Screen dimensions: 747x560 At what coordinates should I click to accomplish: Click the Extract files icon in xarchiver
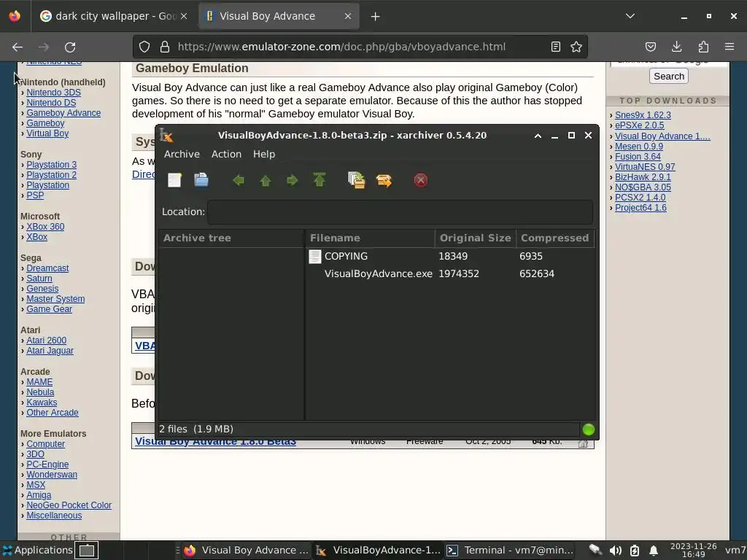tap(384, 180)
